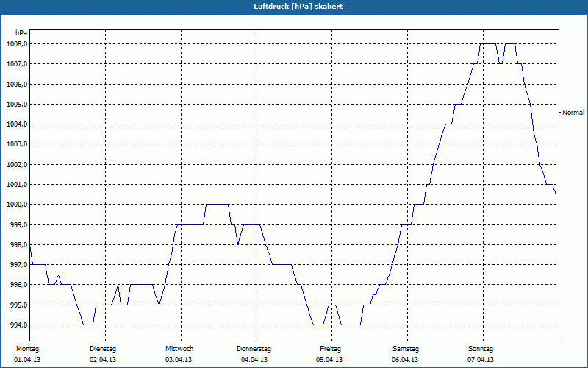Select the 'Dienstag' day label
This screenshot has width=588, height=368.
click(103, 349)
